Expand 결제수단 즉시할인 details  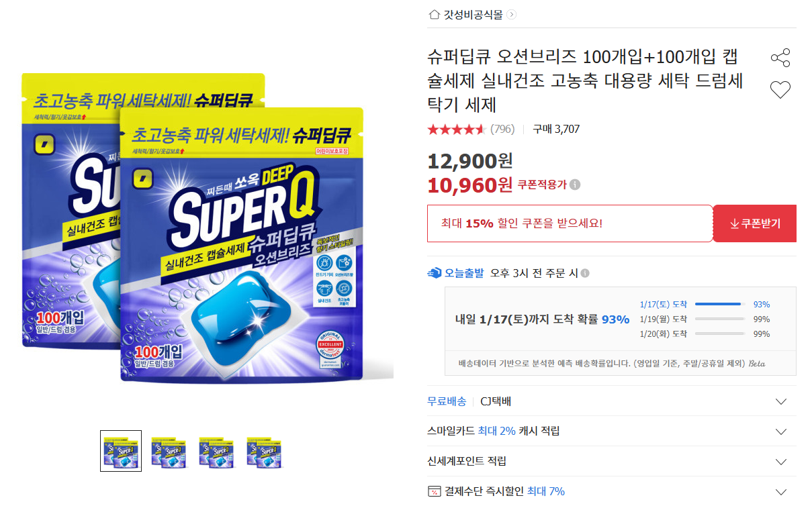pos(780,491)
